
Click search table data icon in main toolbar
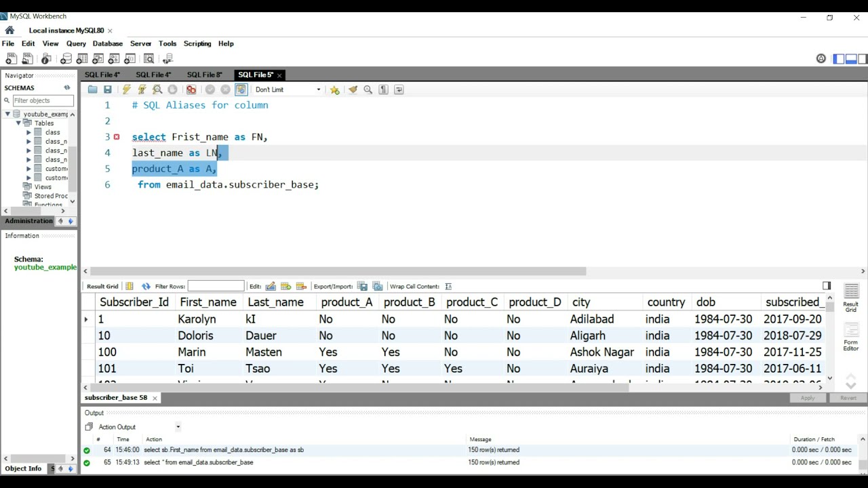click(149, 59)
